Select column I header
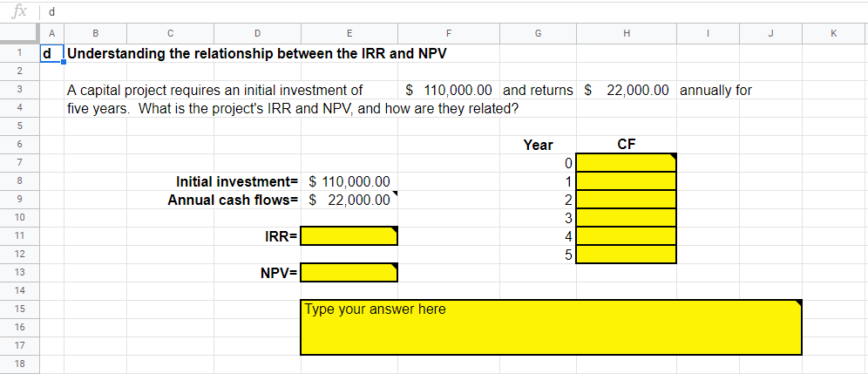 [708, 33]
